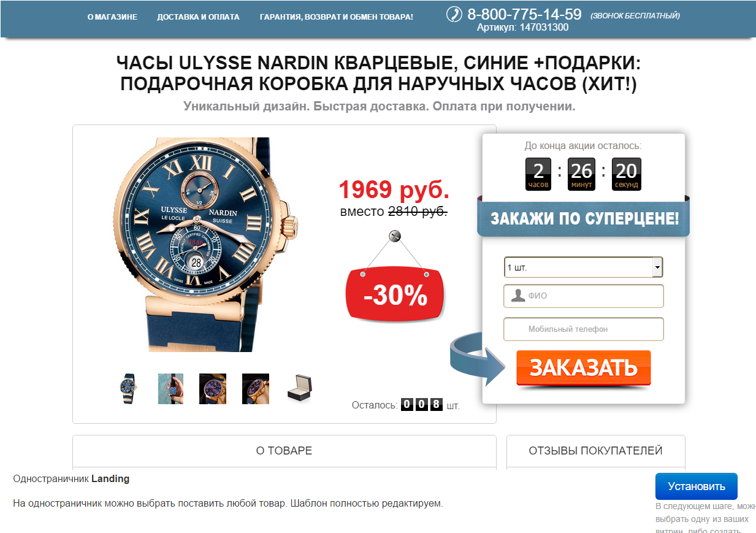Image resolution: width=756 pixels, height=533 pixels.
Task: Open the О МАГАЗИНЕ menu item
Action: coord(112,17)
